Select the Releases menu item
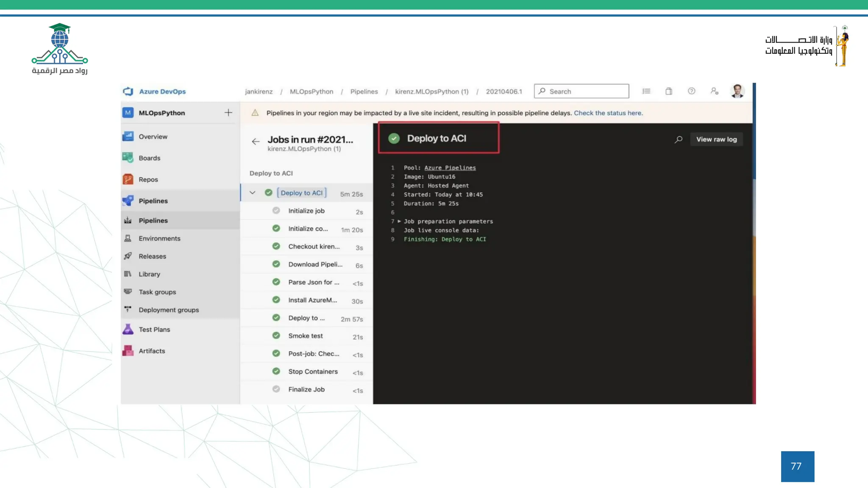Image resolution: width=868 pixels, height=488 pixels. click(x=152, y=256)
